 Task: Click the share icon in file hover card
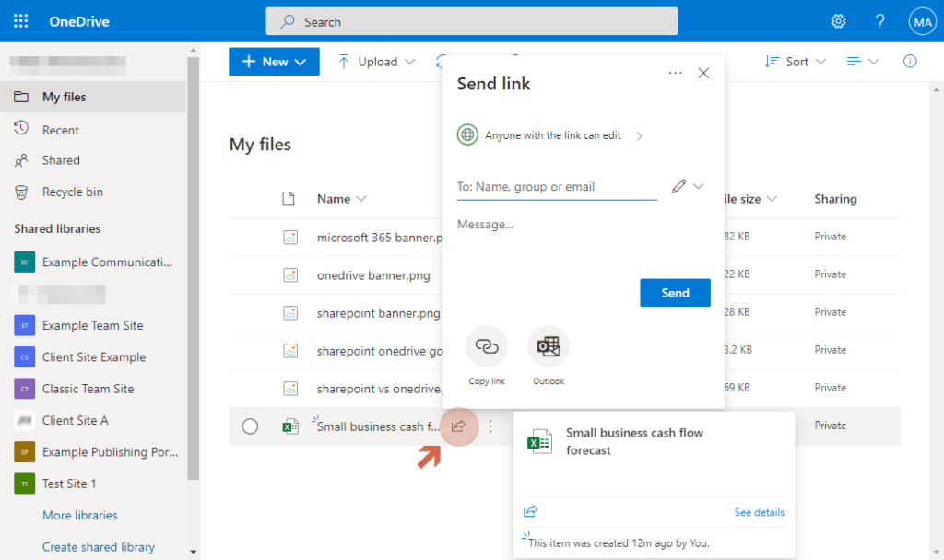click(x=530, y=511)
